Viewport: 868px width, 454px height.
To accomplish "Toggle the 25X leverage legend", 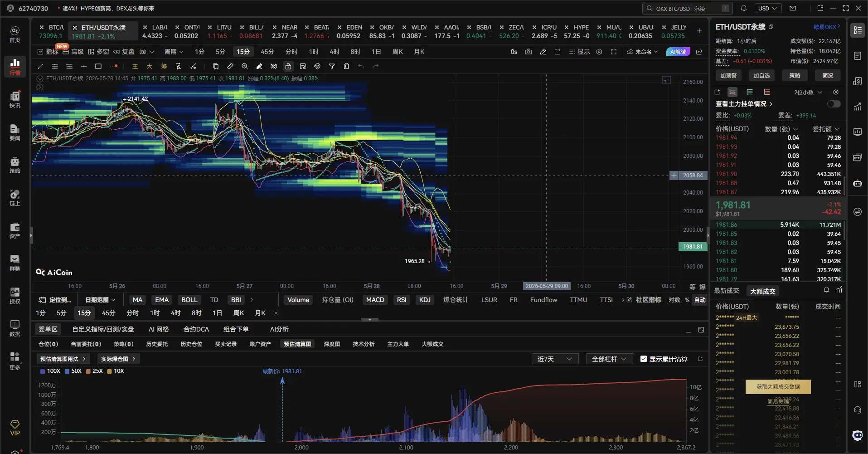I will (94, 371).
